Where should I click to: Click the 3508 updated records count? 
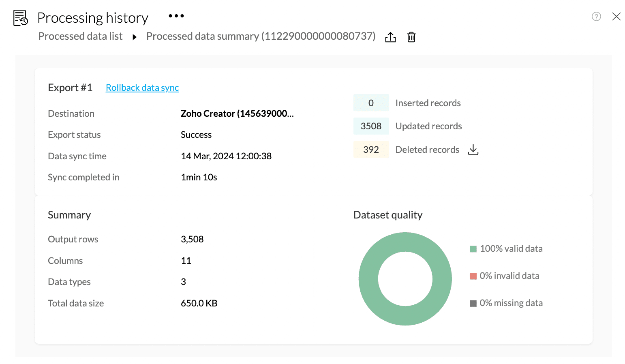371,126
